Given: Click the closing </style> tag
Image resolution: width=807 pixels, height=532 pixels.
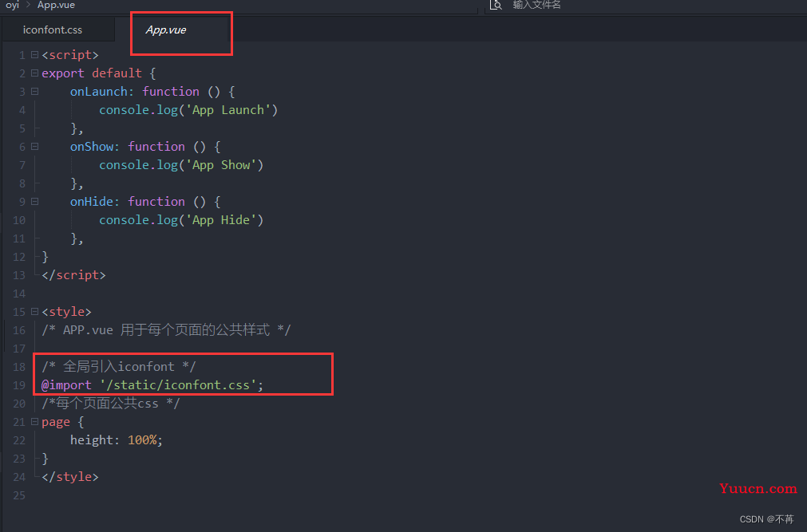Looking at the screenshot, I should tap(70, 477).
